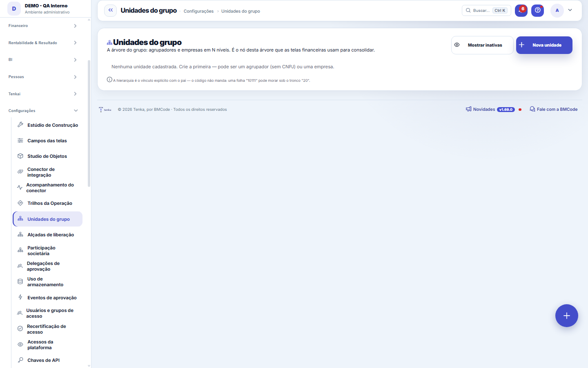Click the floating plus action button

566,316
